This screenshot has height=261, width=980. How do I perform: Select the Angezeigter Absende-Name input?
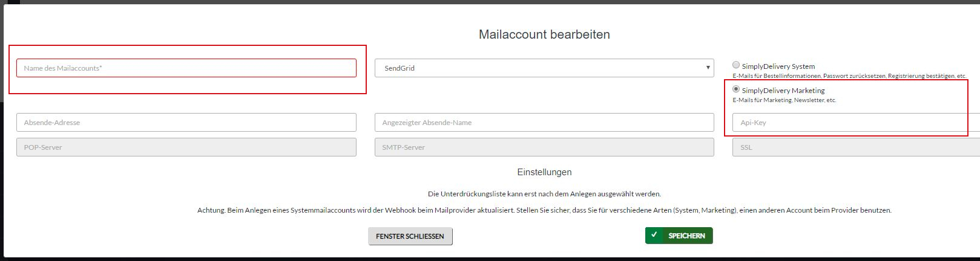point(544,122)
